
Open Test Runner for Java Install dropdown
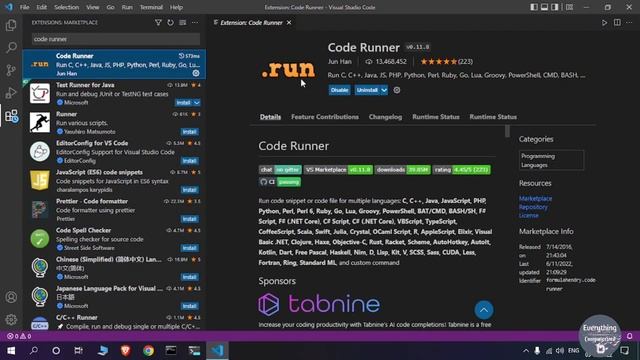pos(197,102)
